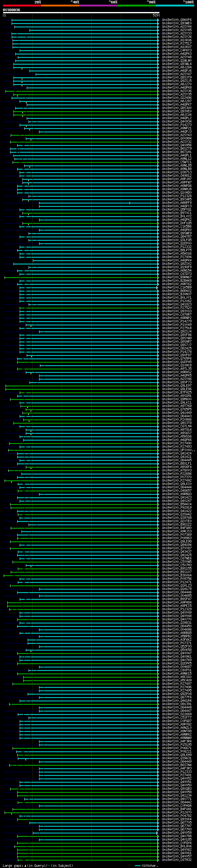Click hit label UniRef100_A8JCU4
Viewport: 197px width, 868px height.
tap(177, 115)
